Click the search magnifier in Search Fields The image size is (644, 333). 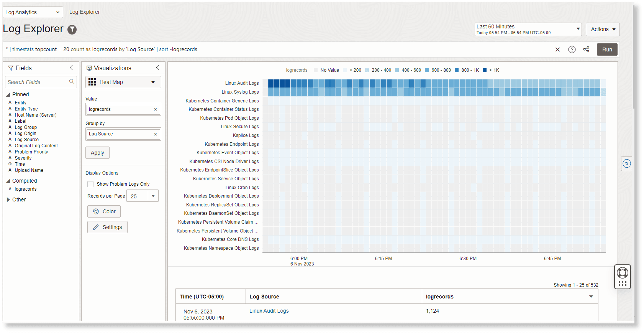(x=72, y=82)
